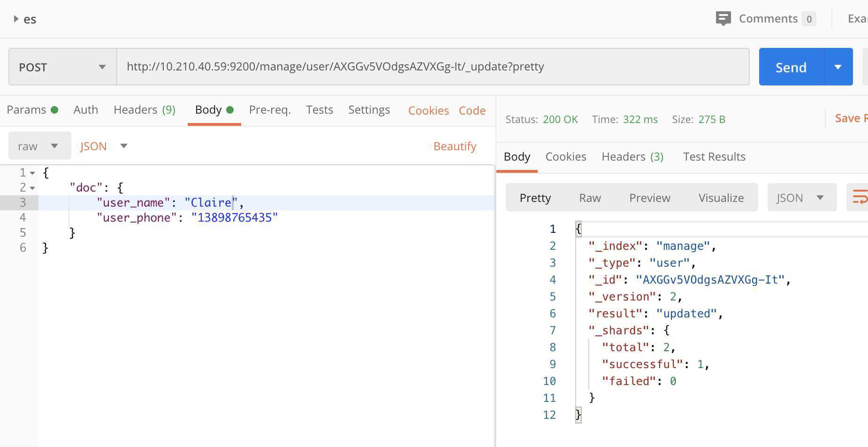Screen dimensions: 868x447
Task: Open the Comments icon
Action: 723,19
